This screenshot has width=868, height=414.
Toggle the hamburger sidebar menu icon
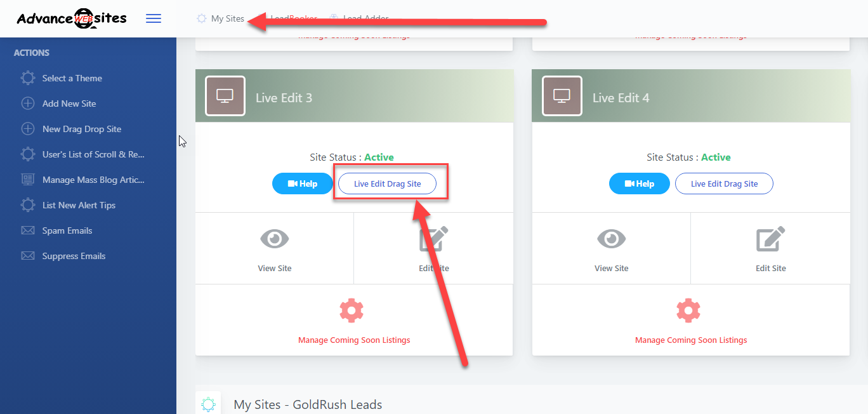pos(154,18)
